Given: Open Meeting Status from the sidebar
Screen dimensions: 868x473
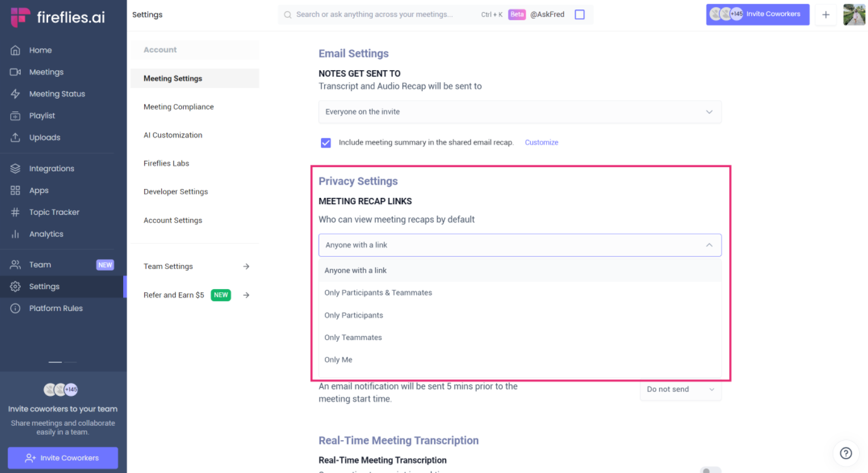Looking at the screenshot, I should tap(57, 94).
